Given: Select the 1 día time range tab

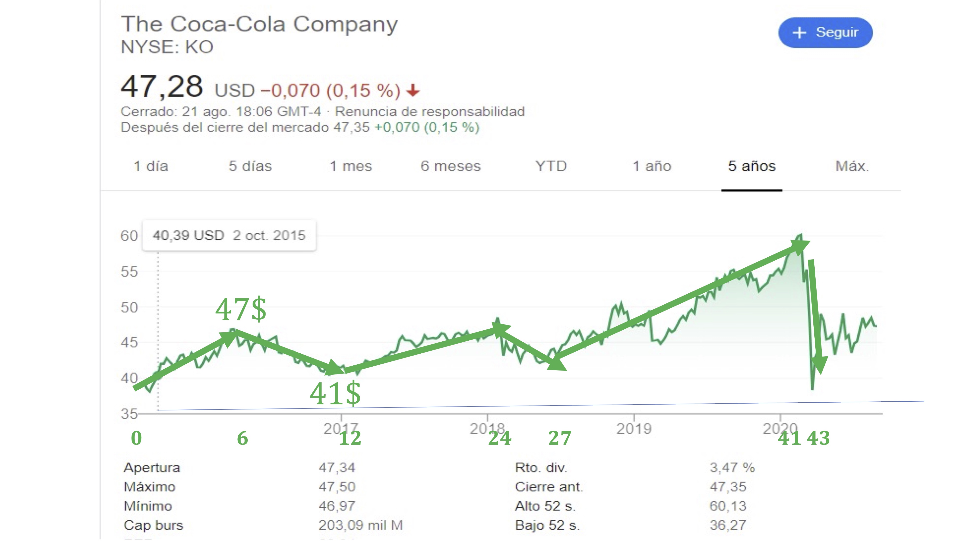Looking at the screenshot, I should pyautogui.click(x=151, y=166).
